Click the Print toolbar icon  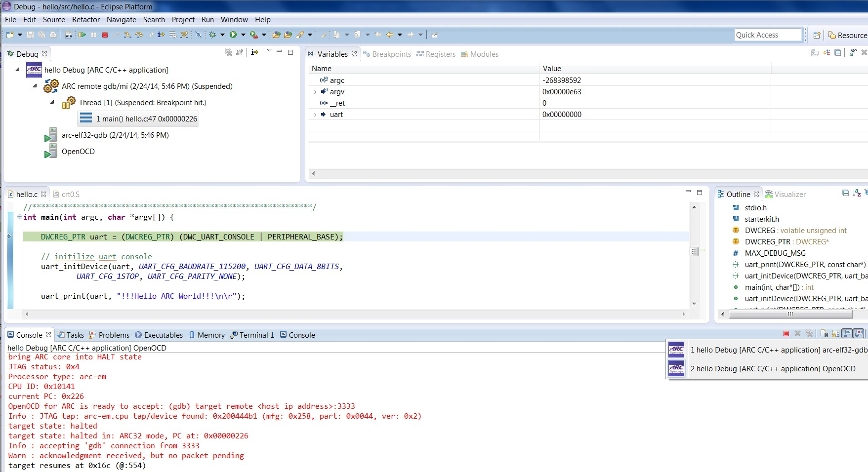coord(53,35)
